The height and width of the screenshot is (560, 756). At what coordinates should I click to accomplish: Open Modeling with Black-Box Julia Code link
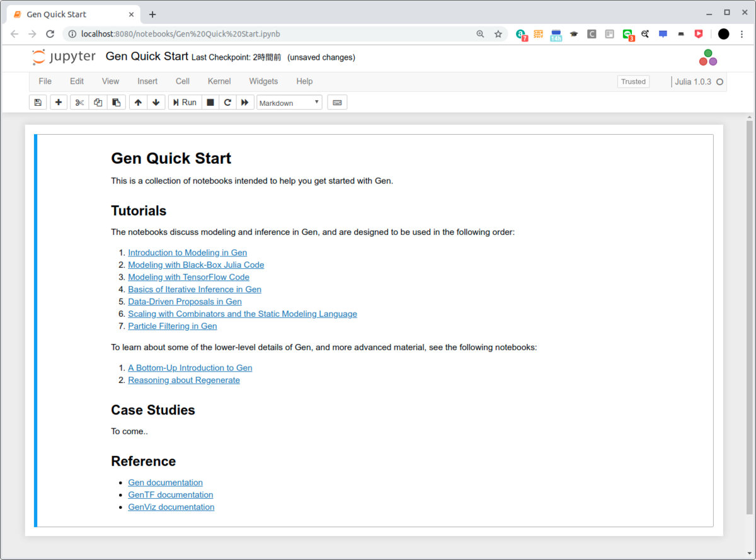(x=196, y=265)
